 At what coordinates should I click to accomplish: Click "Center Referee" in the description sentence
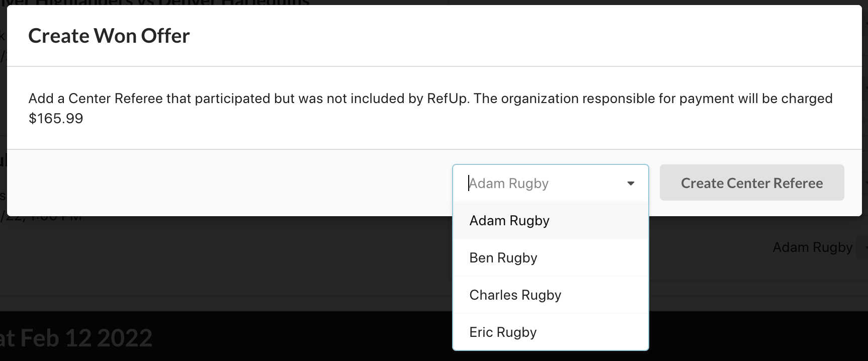tap(115, 99)
